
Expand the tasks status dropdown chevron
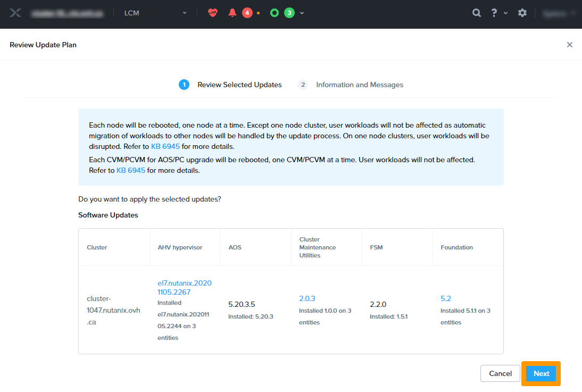[x=302, y=13]
